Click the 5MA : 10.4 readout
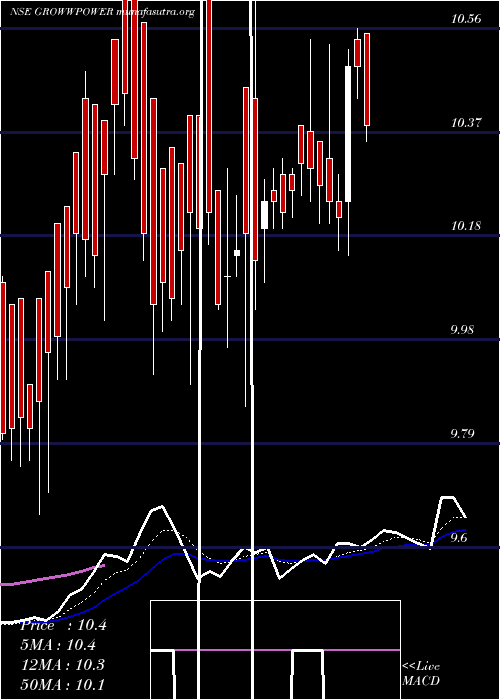Viewport: 500px width, 700px height. click(x=59, y=645)
